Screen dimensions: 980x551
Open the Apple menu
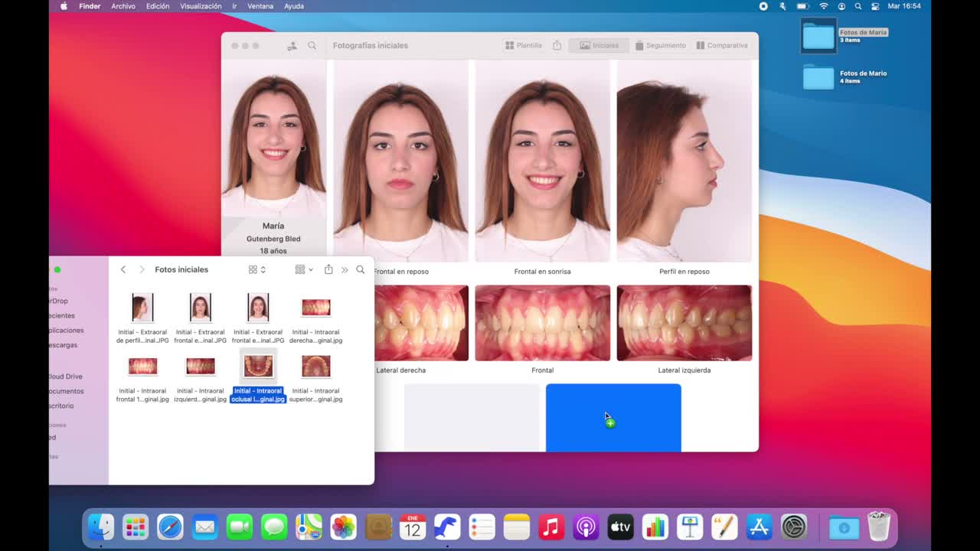tap(64, 6)
